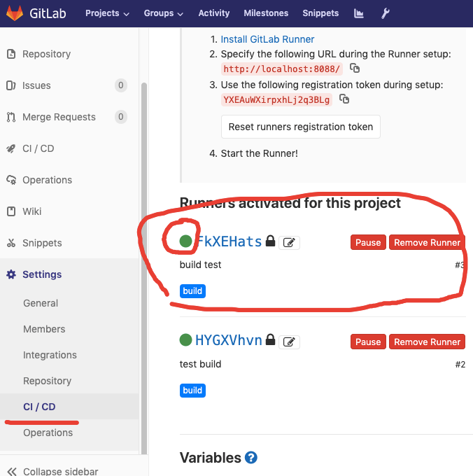Click lock icon beside HYGXVhvn runner
This screenshot has width=473, height=476.
[x=270, y=339]
